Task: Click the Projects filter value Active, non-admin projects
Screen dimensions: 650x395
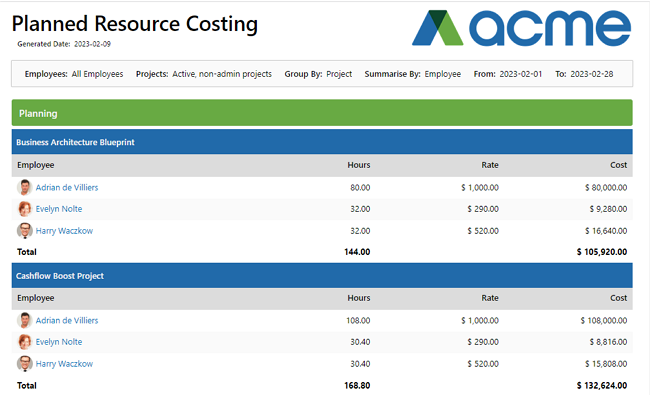Action: (x=222, y=74)
